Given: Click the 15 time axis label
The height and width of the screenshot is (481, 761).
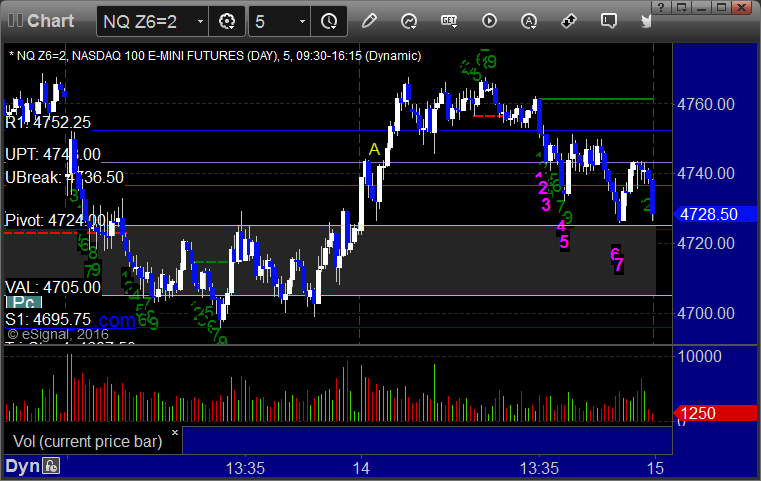Looking at the screenshot, I should point(655,468).
